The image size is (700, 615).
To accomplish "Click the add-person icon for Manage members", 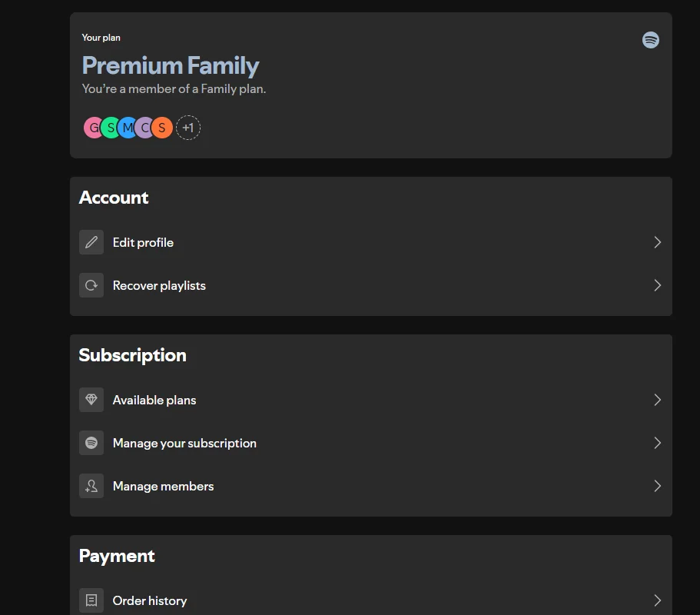I will 91,486.
